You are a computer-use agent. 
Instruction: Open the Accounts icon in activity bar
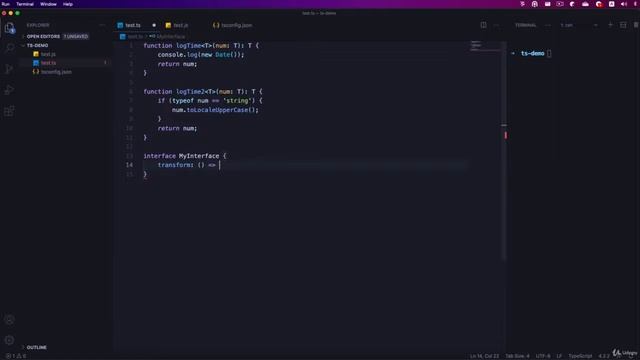click(9, 320)
